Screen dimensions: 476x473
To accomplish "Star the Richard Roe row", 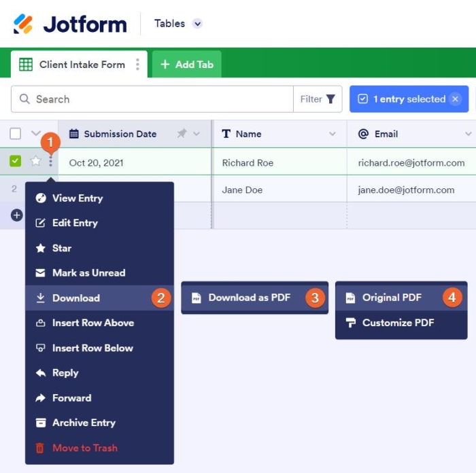I will tap(35, 161).
